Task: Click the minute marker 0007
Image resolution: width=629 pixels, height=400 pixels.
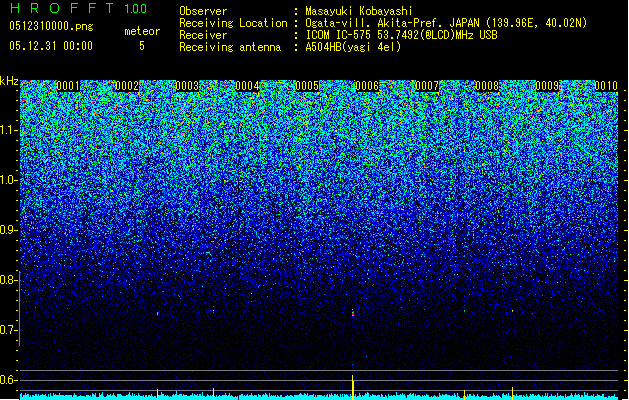Action: 427,86
